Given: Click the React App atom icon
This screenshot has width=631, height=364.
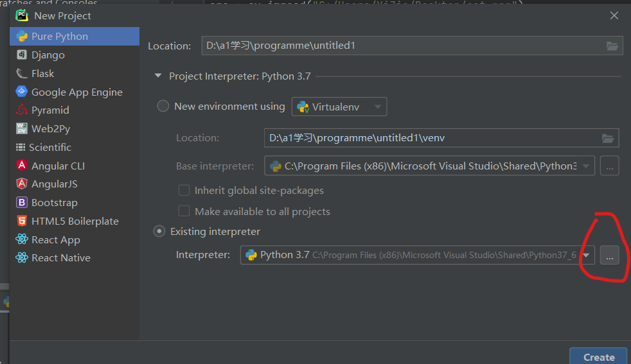Looking at the screenshot, I should coord(22,239).
